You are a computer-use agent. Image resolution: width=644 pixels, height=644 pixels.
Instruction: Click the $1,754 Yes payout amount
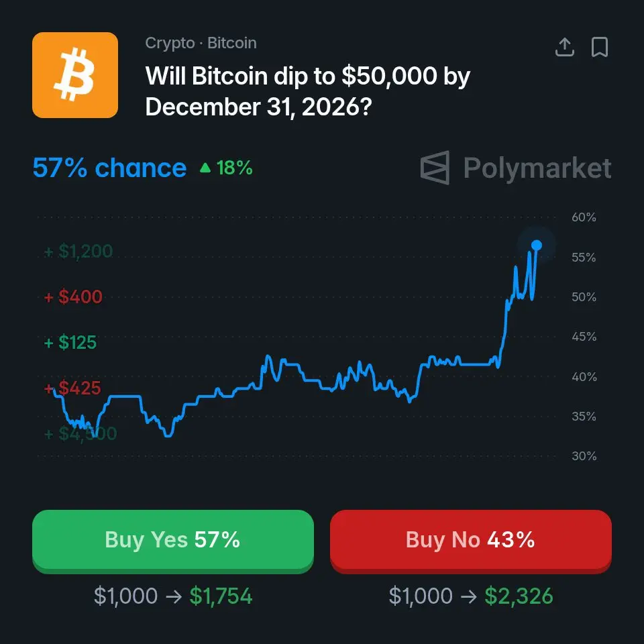221,596
